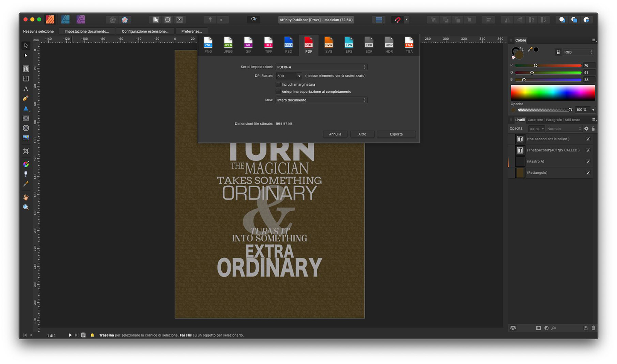Switch to the Photo persona

(81, 19)
